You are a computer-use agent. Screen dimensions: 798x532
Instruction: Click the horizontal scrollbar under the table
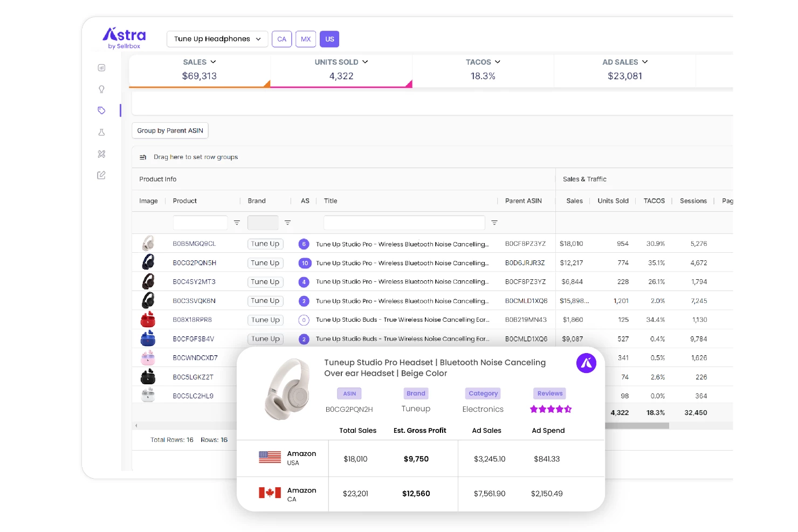(636, 426)
